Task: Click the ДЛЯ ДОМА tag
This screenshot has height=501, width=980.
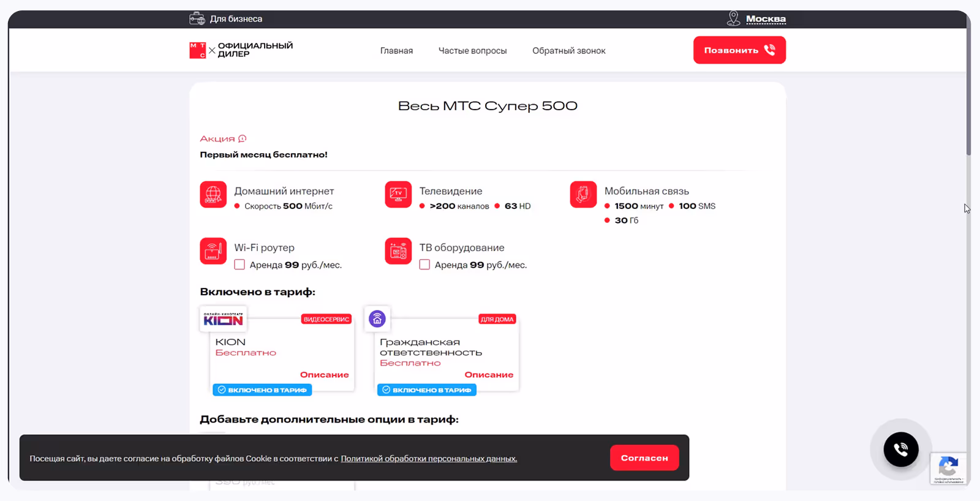Action: coord(497,319)
